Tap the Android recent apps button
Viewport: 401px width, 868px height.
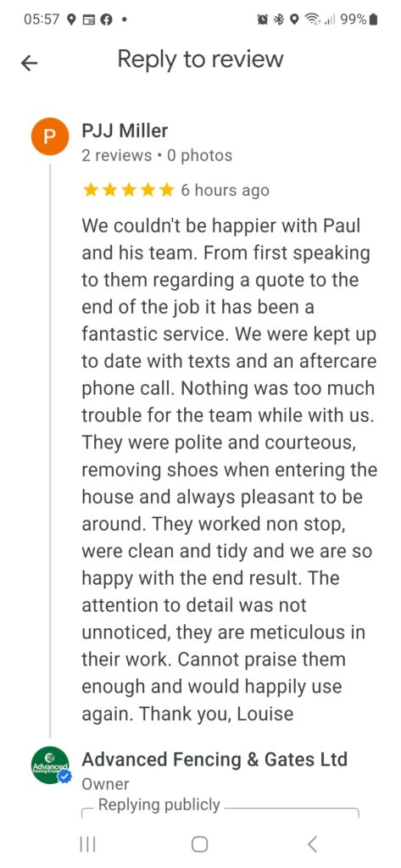[x=87, y=843]
